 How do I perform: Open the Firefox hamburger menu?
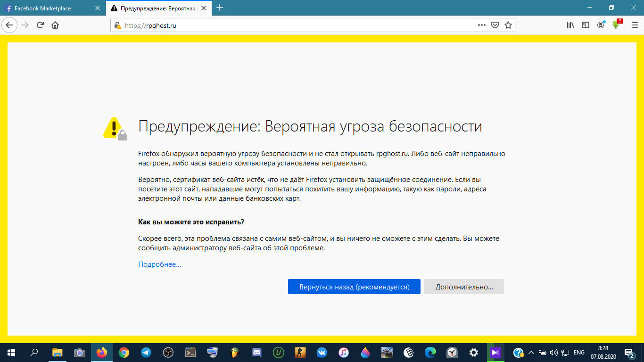[x=635, y=25]
